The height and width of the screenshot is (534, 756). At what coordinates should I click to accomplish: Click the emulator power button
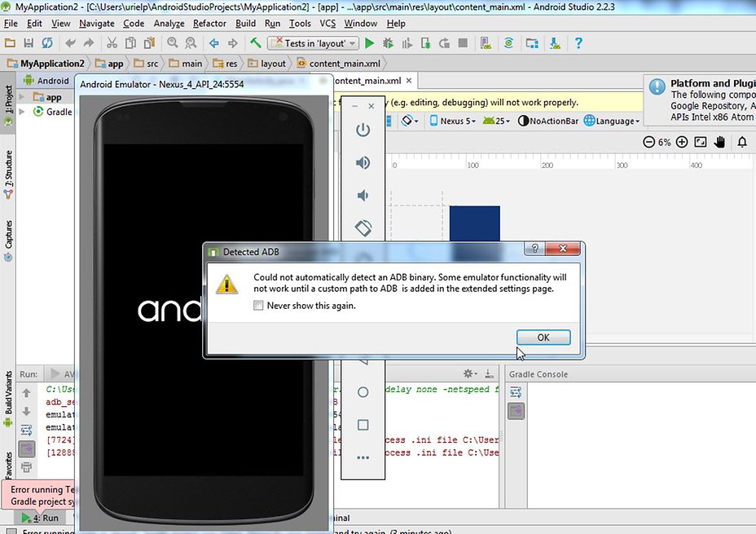(x=363, y=130)
